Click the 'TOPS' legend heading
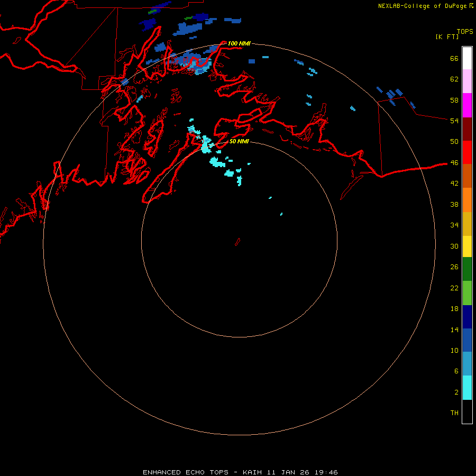Viewport: 476px width, 476px height. pyautogui.click(x=465, y=32)
